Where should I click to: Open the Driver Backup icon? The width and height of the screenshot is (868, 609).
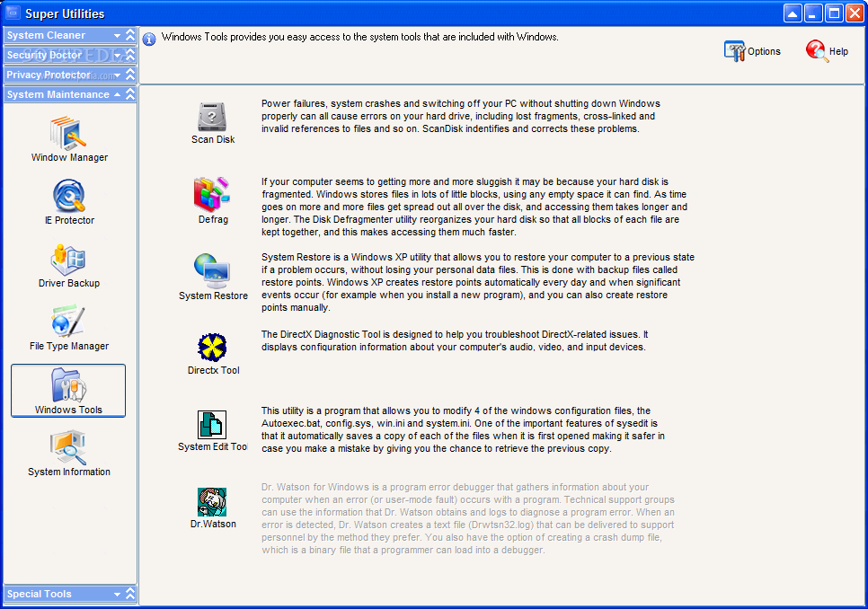coord(68,259)
